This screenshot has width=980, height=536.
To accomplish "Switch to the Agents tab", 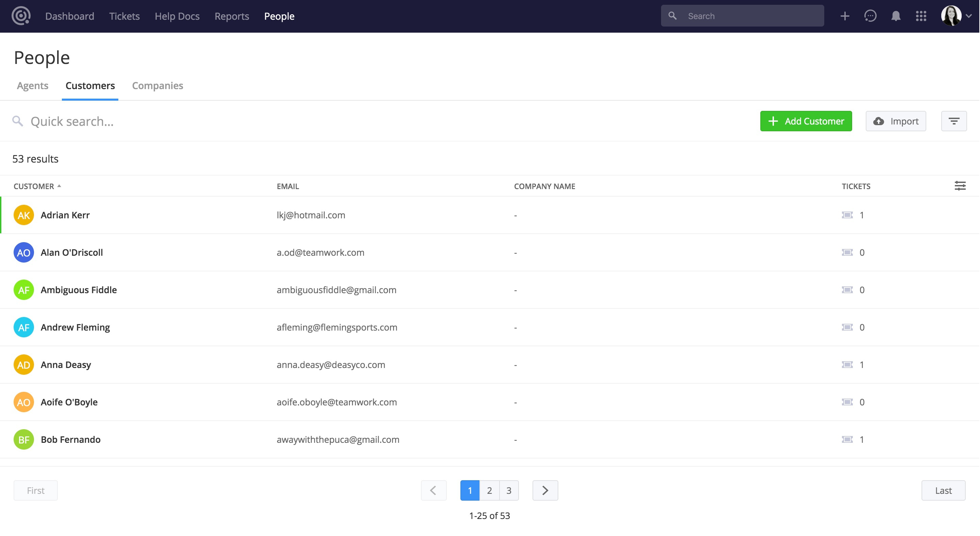I will coord(32,86).
